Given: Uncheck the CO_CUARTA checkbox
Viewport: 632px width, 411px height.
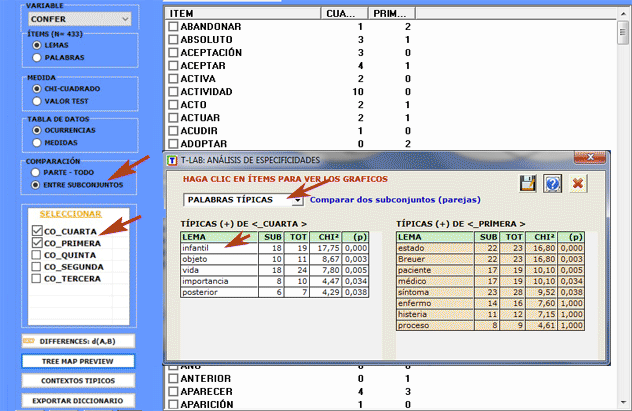Looking at the screenshot, I should point(38,230).
